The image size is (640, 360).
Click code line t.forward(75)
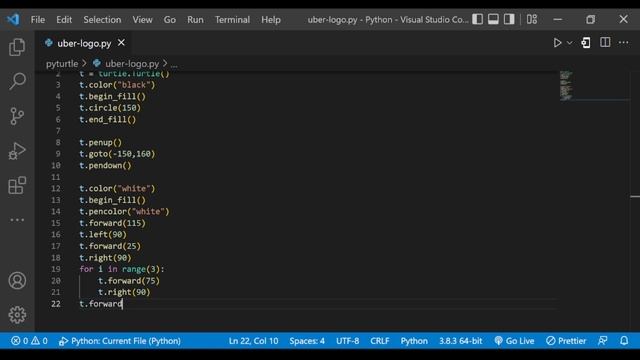coord(129,281)
